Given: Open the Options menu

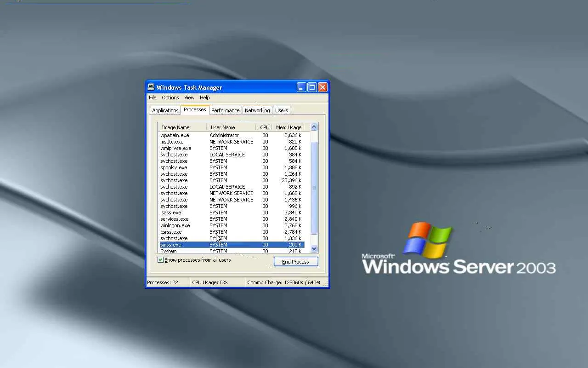Looking at the screenshot, I should click(x=170, y=98).
